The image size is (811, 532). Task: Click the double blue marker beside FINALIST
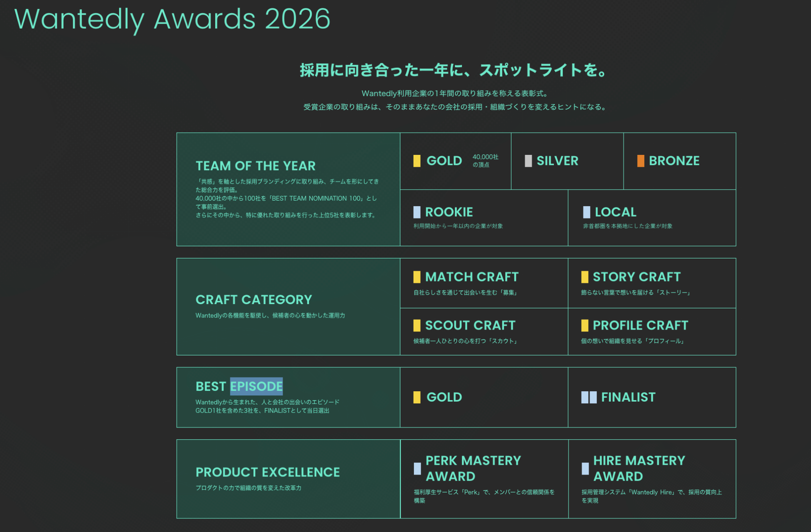tap(589, 397)
